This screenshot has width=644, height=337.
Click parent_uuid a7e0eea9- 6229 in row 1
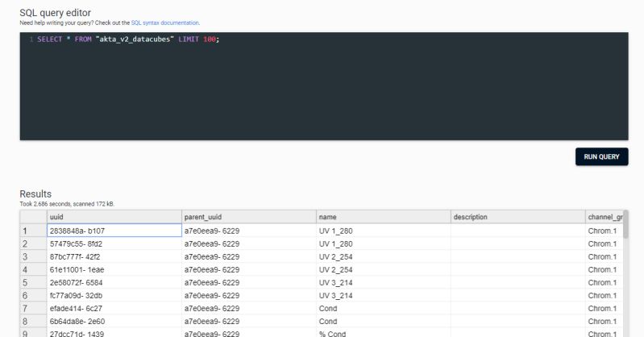click(x=249, y=231)
